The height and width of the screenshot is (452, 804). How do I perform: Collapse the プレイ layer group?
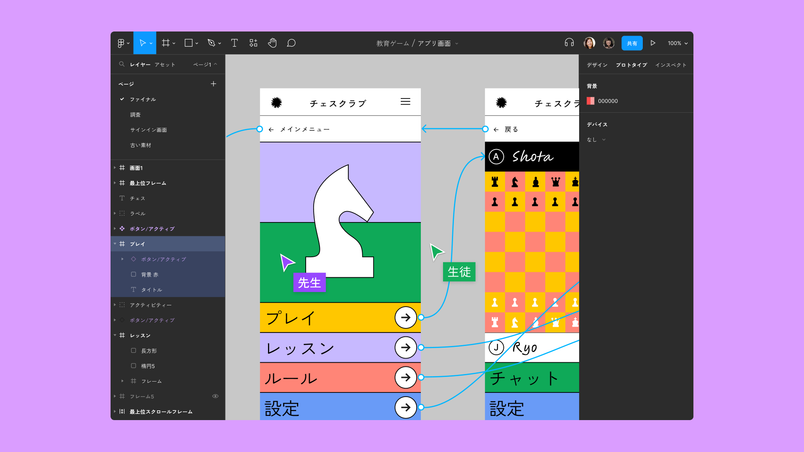pos(115,244)
